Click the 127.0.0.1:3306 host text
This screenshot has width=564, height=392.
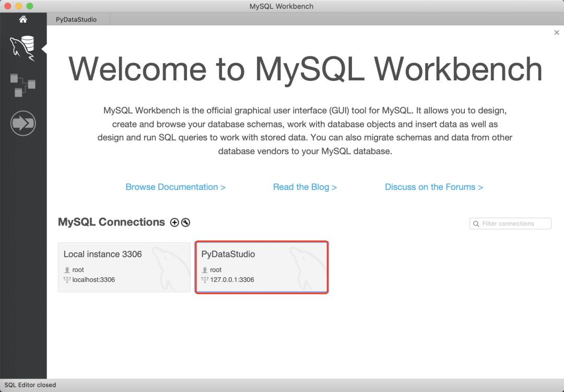point(232,279)
